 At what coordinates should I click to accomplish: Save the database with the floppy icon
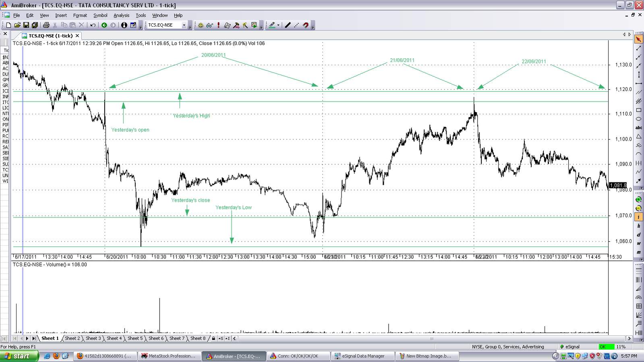point(26,25)
